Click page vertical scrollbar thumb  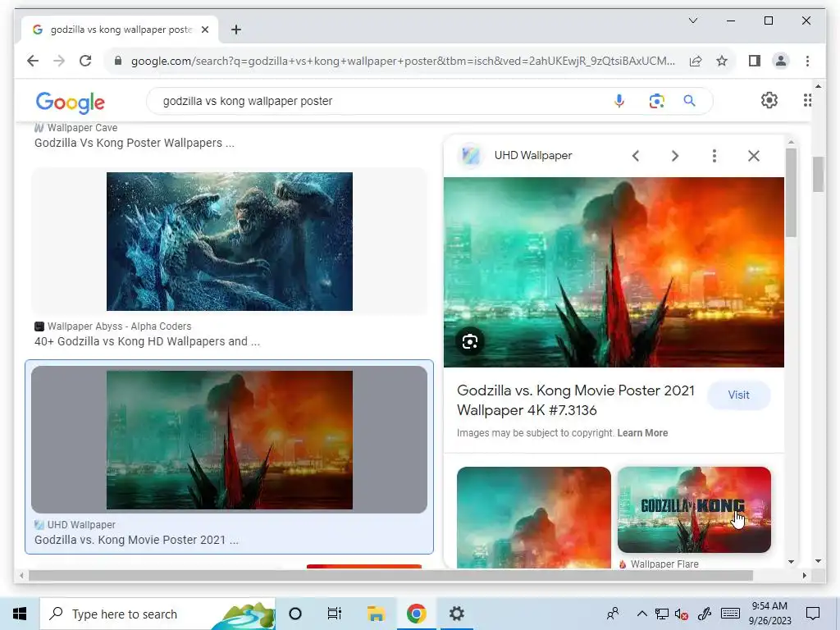click(818, 174)
